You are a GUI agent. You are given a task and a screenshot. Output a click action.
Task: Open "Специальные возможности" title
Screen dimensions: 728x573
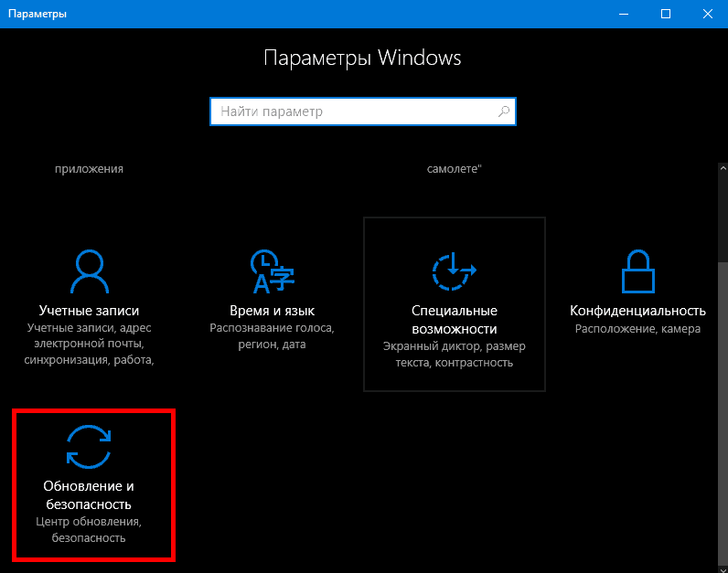pos(454,320)
